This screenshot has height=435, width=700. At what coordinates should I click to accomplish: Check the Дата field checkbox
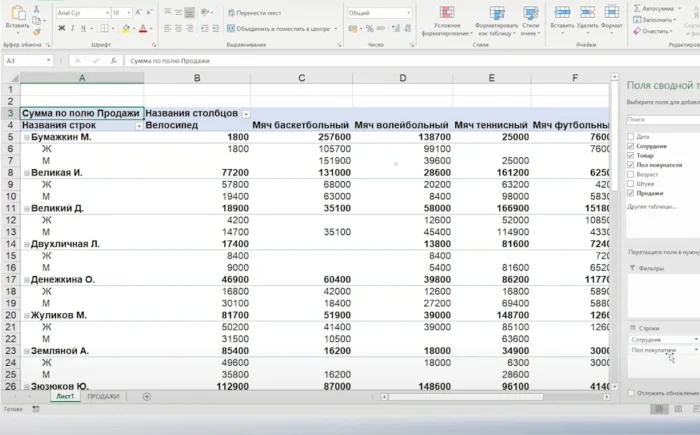click(629, 135)
